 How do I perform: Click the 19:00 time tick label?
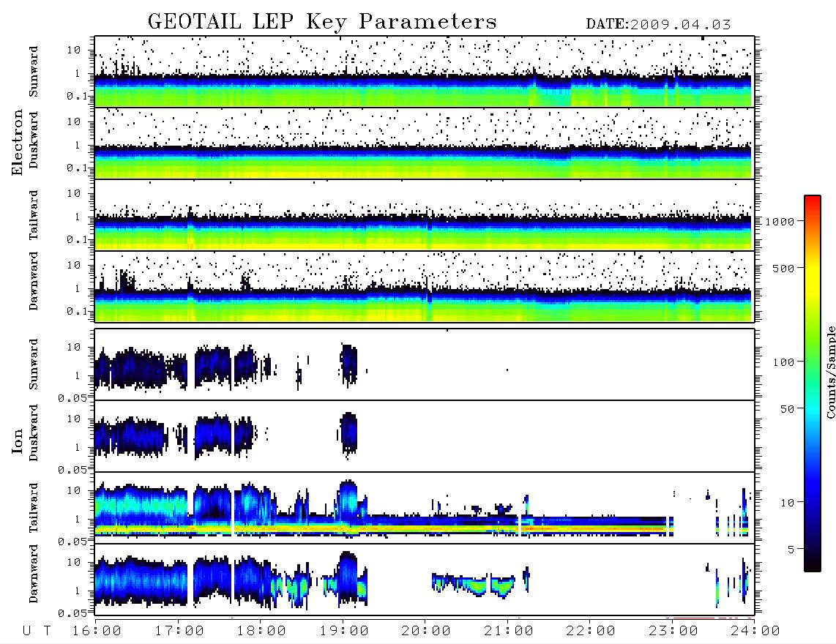344,632
